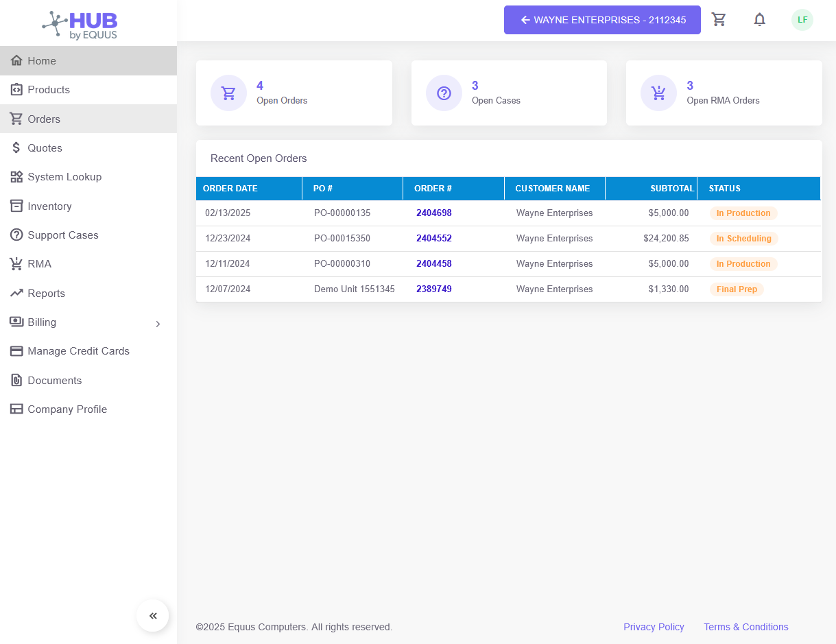
Task: Click the $24,200.85 subtotal cell
Action: tap(666, 239)
